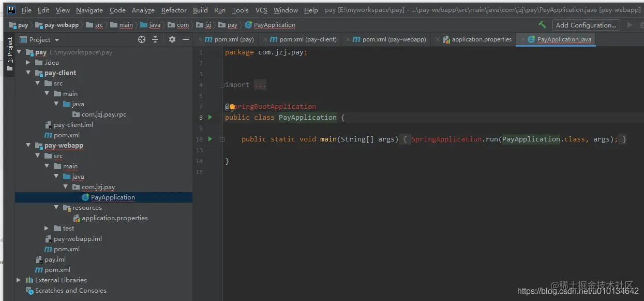Close the pom.xml (pay-client) tab
644x301 pixels.
click(x=265, y=39)
